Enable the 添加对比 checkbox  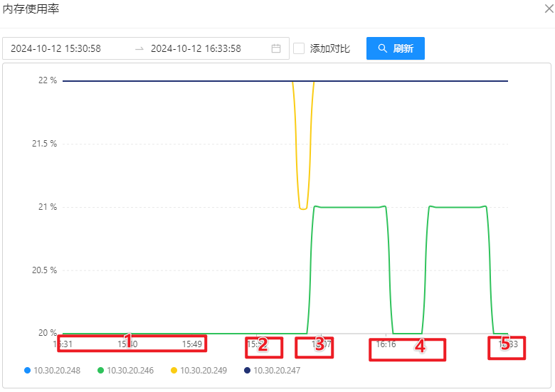click(299, 48)
